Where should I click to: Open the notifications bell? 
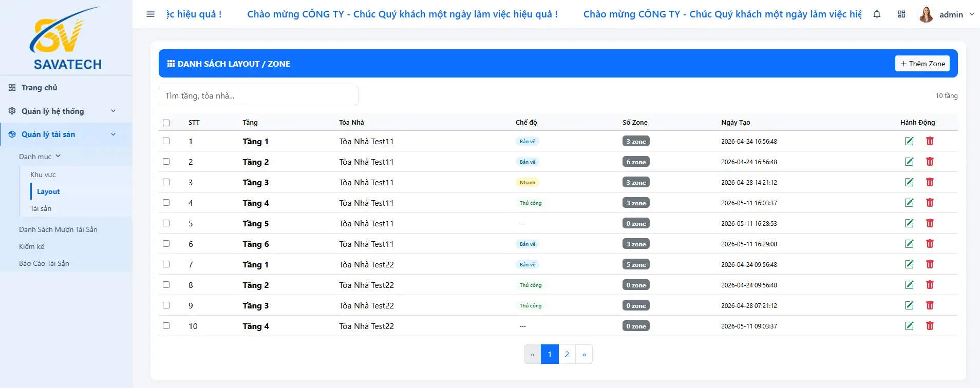pos(877,14)
